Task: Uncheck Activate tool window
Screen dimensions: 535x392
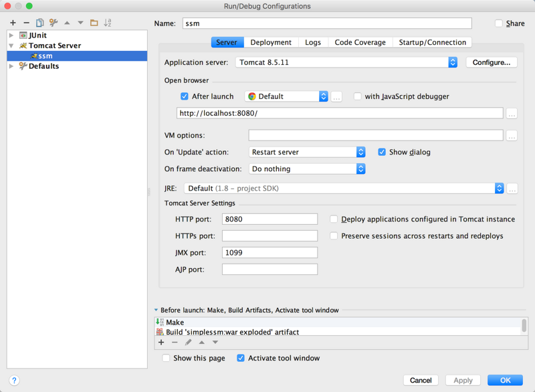Action: pyautogui.click(x=241, y=358)
